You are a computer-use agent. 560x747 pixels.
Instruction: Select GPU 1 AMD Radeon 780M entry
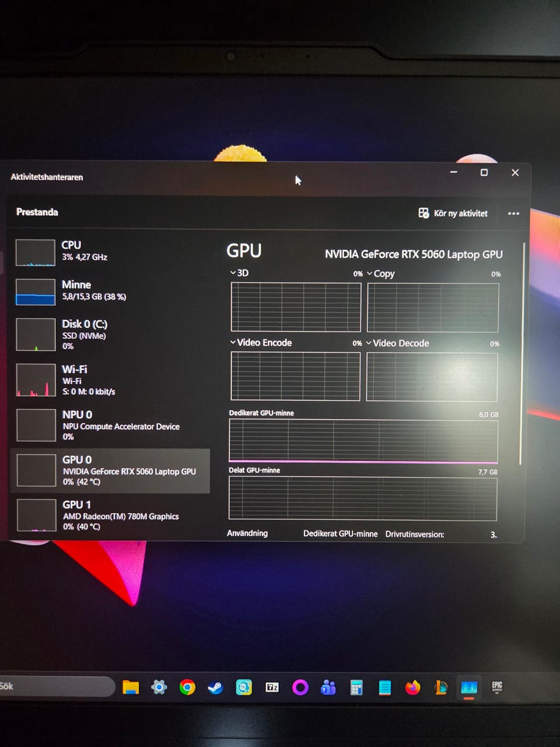pos(110,515)
